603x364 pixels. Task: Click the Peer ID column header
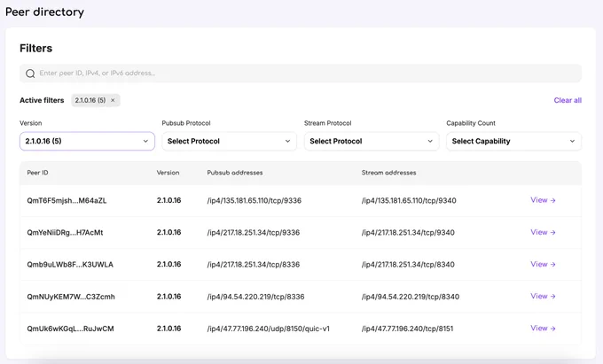(37, 173)
